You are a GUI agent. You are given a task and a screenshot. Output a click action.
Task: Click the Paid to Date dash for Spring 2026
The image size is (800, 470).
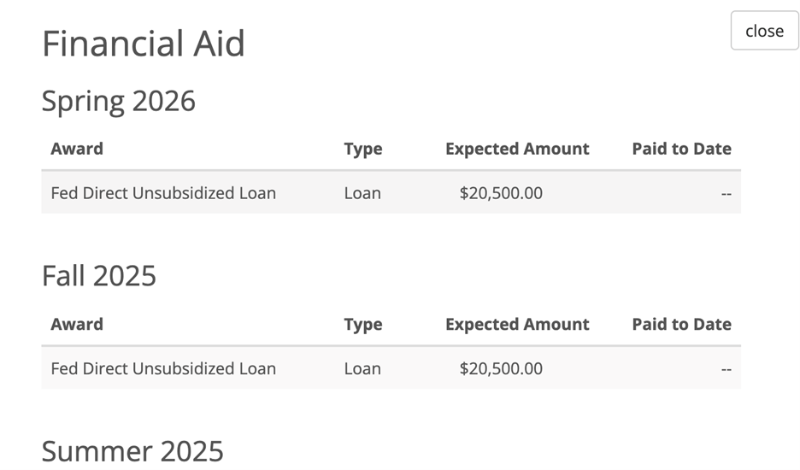click(x=726, y=193)
